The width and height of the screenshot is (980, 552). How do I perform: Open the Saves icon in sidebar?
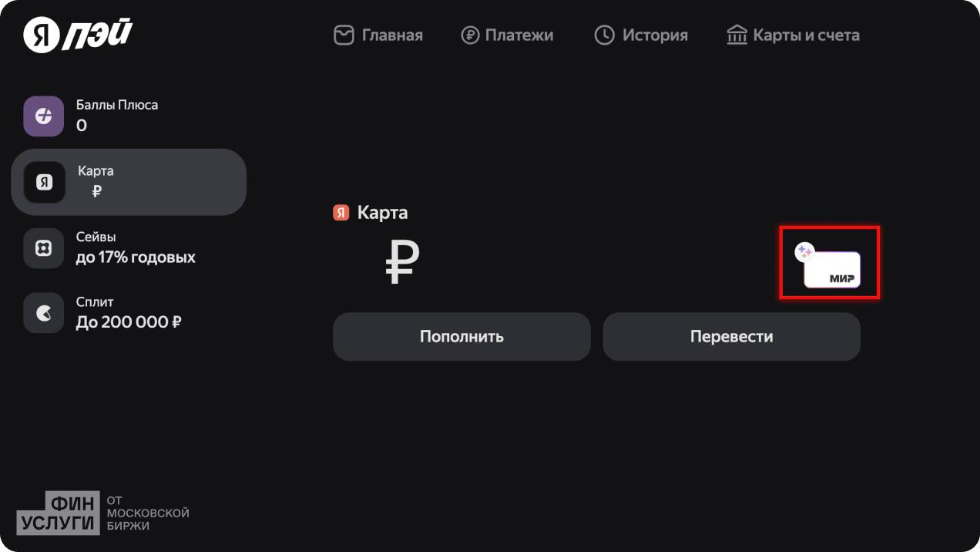click(44, 248)
